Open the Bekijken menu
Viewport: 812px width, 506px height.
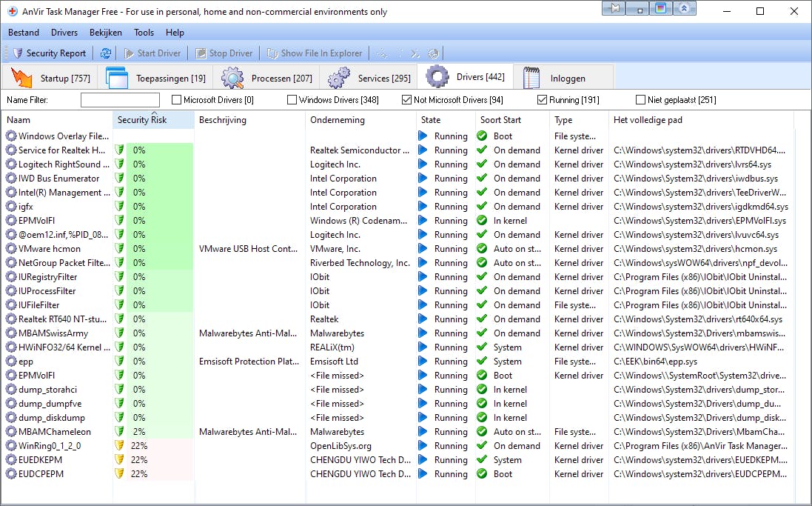[x=106, y=33]
